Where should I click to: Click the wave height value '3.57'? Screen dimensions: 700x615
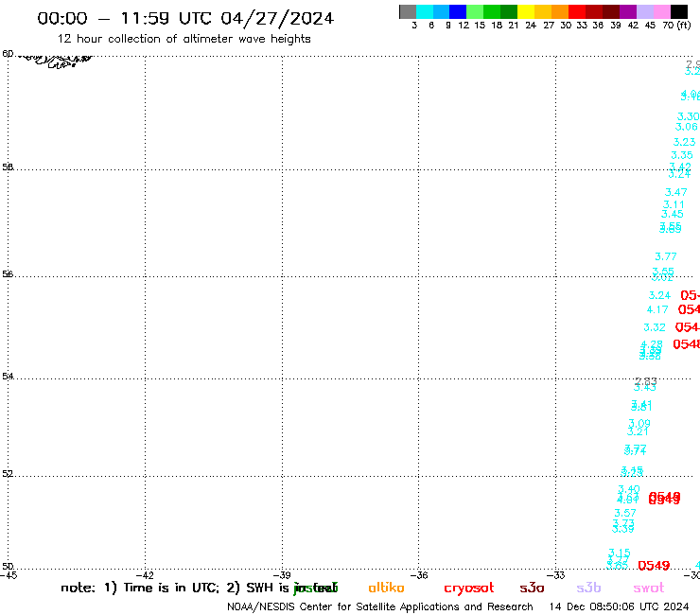(625, 513)
